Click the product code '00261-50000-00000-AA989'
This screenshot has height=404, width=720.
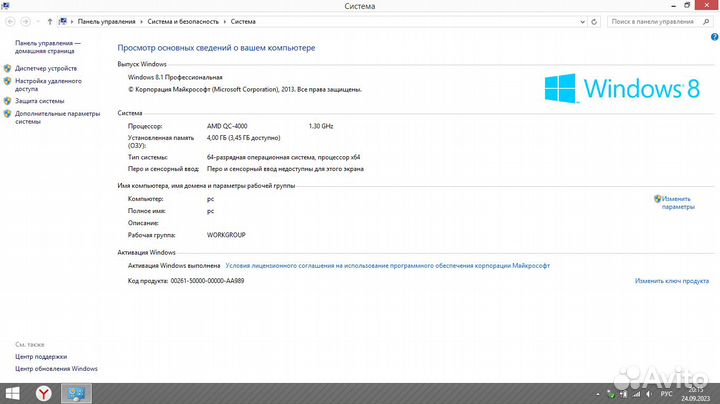coord(207,281)
